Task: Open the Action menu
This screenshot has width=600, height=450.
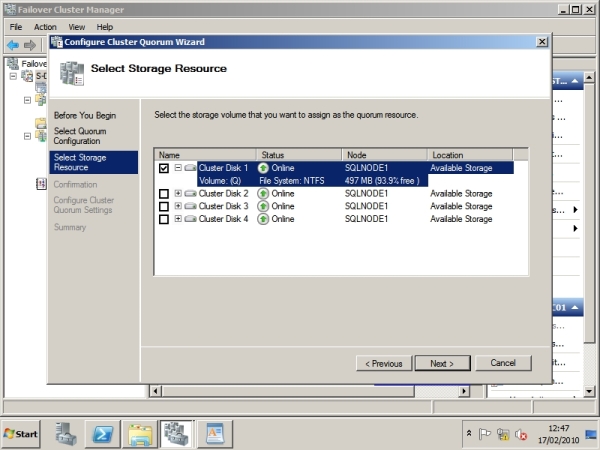Action: (x=45, y=27)
